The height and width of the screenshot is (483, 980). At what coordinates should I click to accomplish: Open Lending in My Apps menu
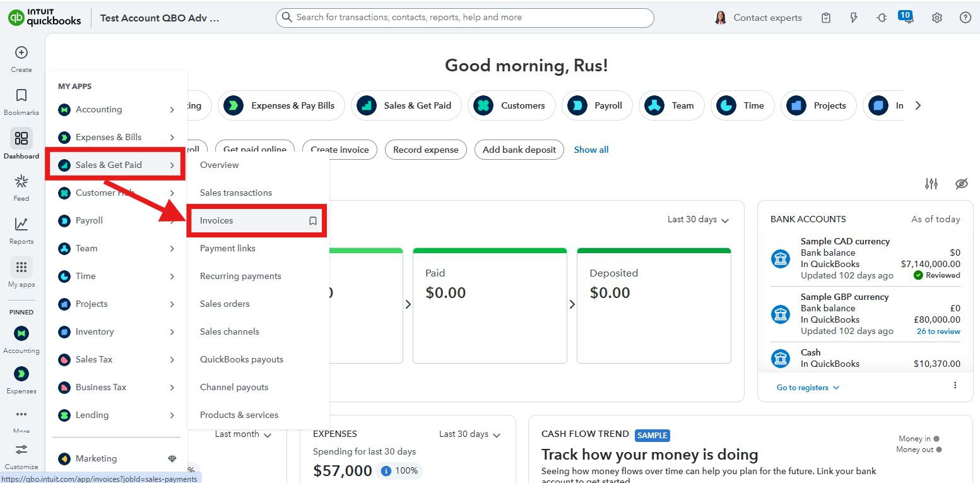(116, 415)
